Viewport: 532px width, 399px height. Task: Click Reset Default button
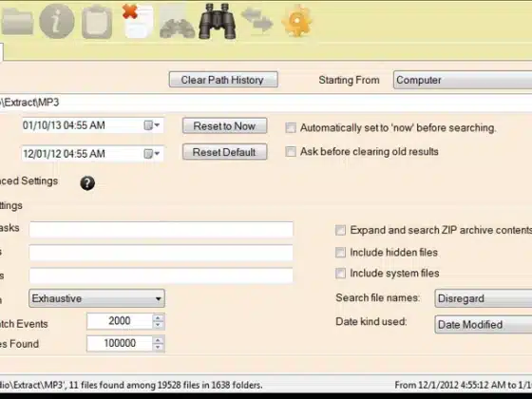224,152
